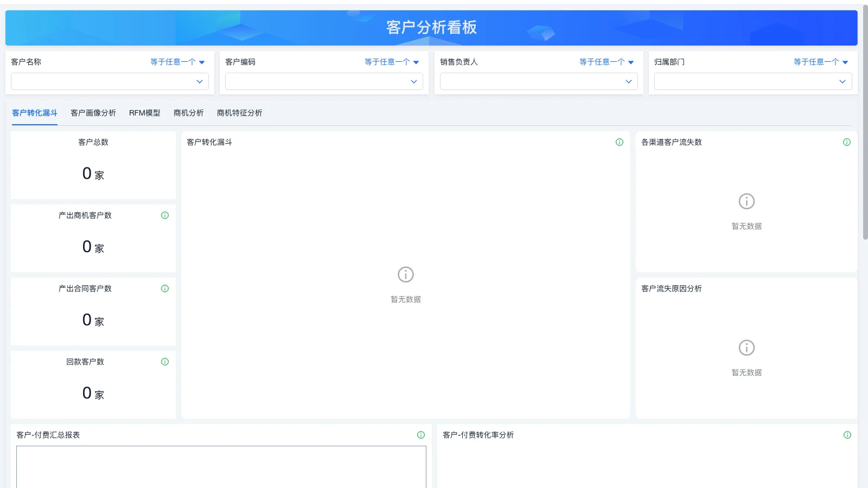This screenshot has height=488, width=868.
Task: Click inside the 销售负责人 input field
Action: (538, 81)
